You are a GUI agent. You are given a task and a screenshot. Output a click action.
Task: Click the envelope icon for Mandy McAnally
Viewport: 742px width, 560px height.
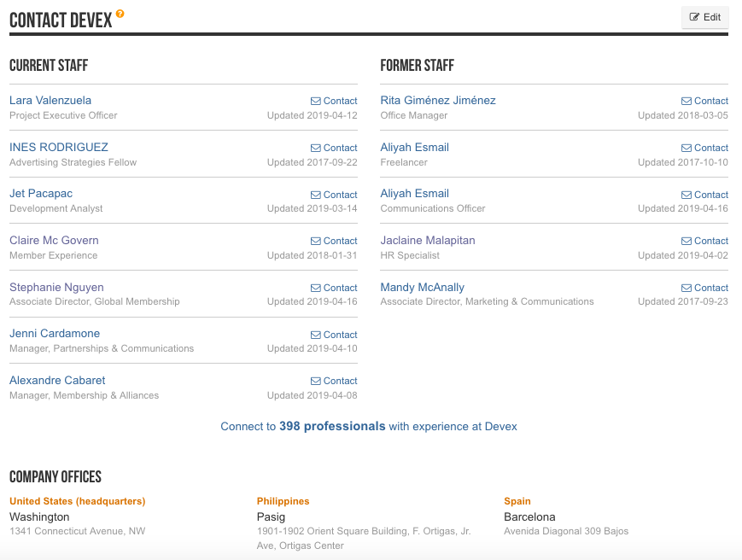coord(686,288)
